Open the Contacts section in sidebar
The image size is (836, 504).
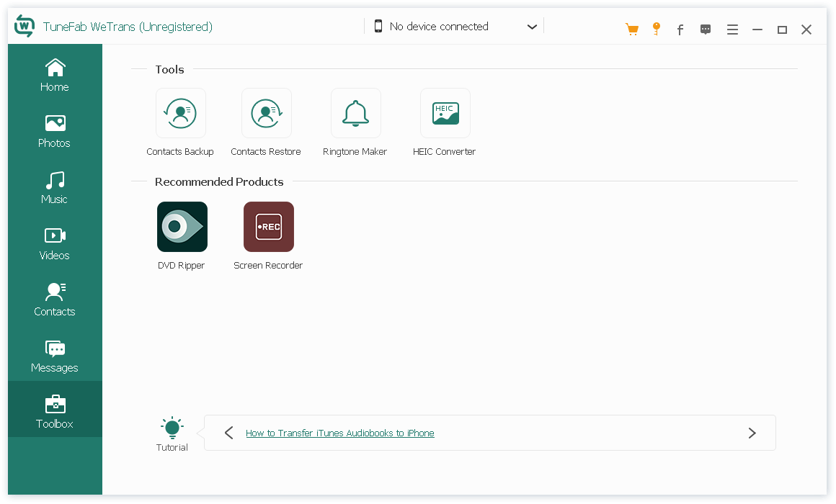(55, 300)
